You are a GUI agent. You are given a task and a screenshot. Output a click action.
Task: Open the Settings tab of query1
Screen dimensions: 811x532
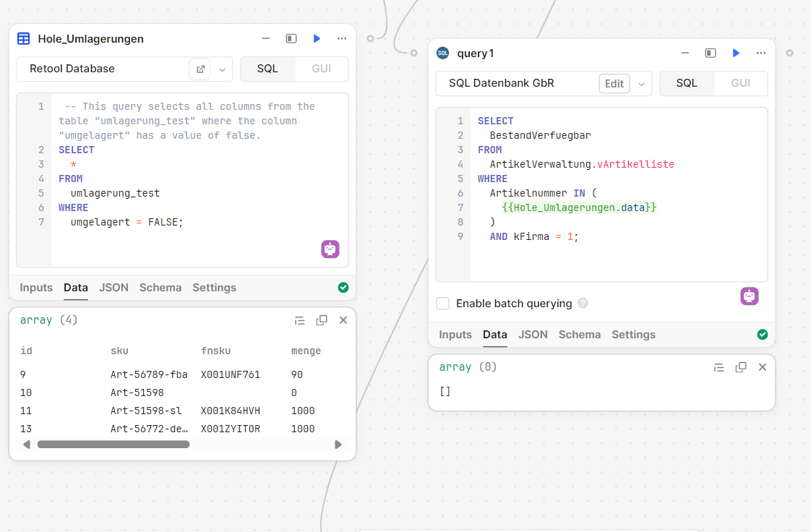click(x=633, y=334)
